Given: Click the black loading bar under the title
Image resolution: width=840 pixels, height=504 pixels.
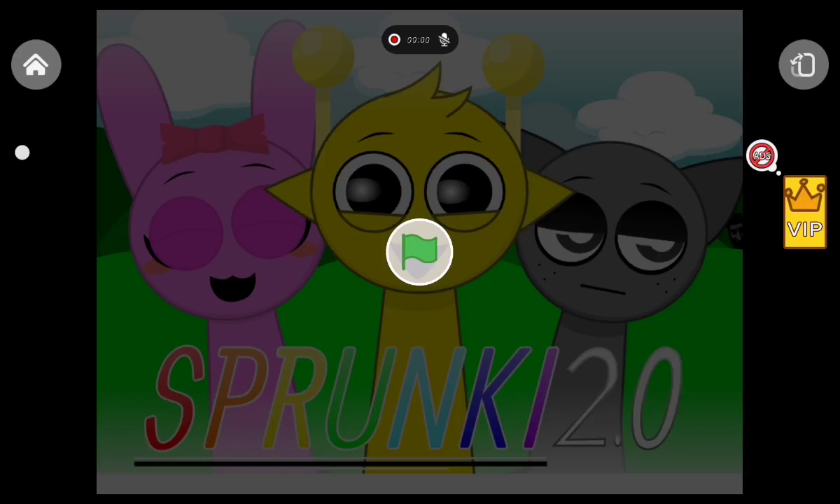Looking at the screenshot, I should [x=340, y=463].
